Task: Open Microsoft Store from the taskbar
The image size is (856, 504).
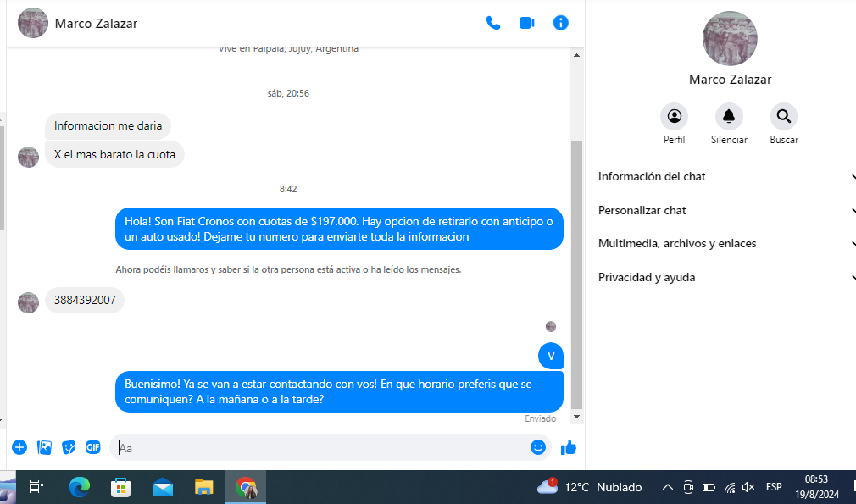Action: click(x=120, y=487)
